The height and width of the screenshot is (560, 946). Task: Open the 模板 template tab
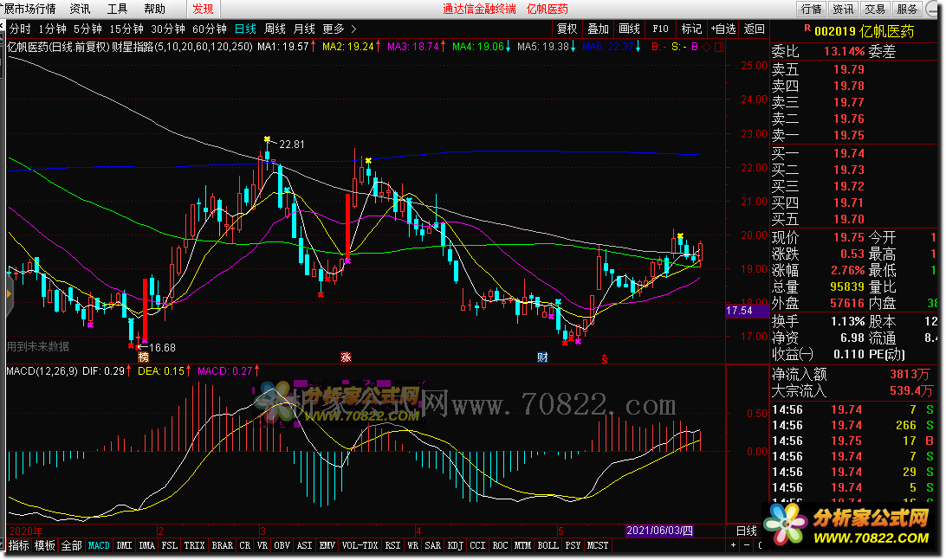(45, 545)
